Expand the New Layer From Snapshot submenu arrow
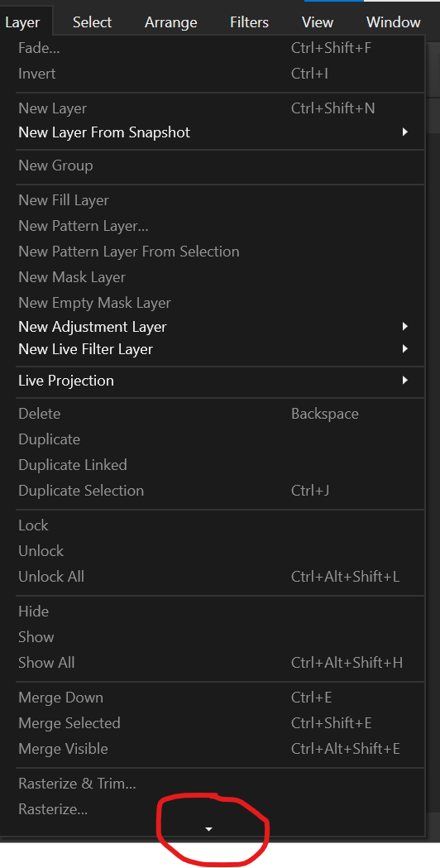The image size is (440, 868). (x=405, y=132)
